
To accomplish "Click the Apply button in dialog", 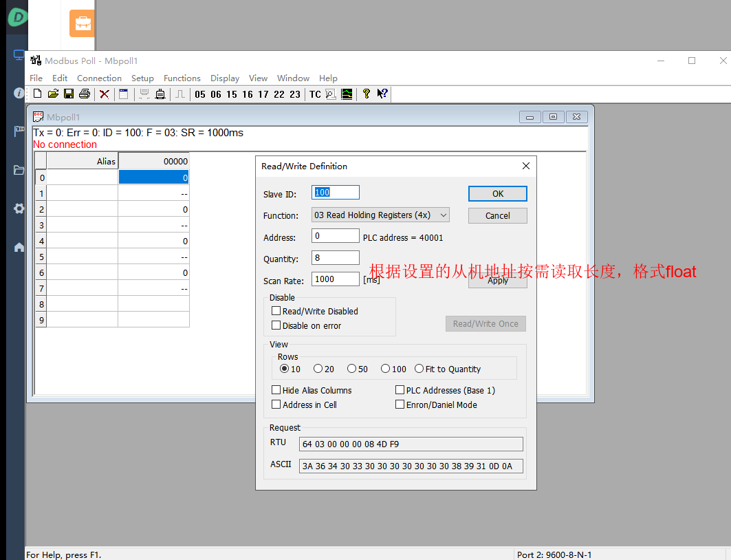I will [497, 281].
